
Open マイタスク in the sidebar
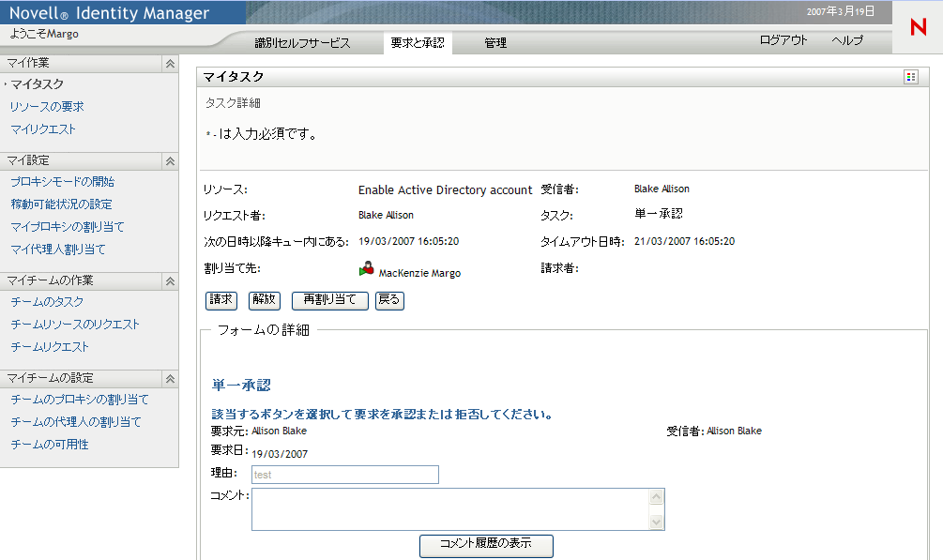click(x=38, y=84)
